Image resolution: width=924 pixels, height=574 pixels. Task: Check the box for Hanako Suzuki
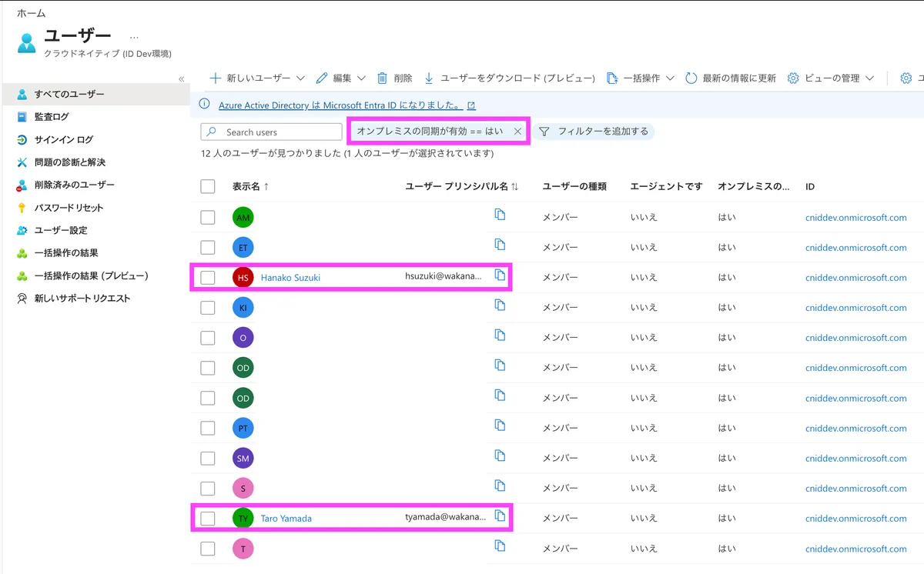point(208,278)
